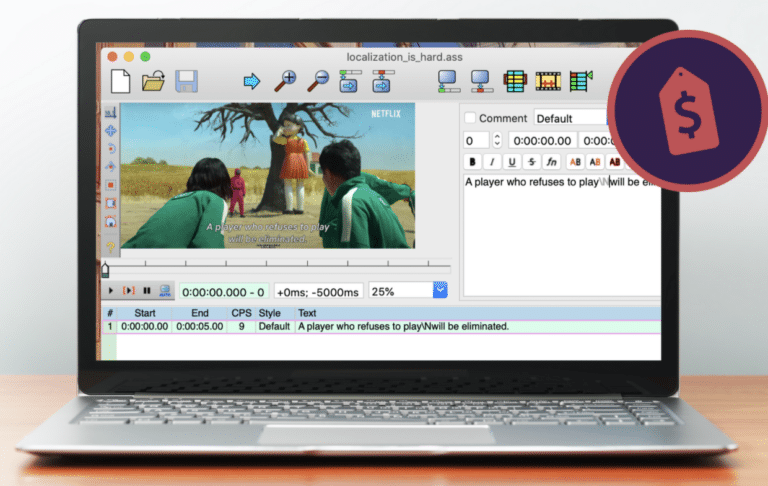Click the 0:00:05.00 end time cell
The image size is (768, 486).
coord(200,326)
